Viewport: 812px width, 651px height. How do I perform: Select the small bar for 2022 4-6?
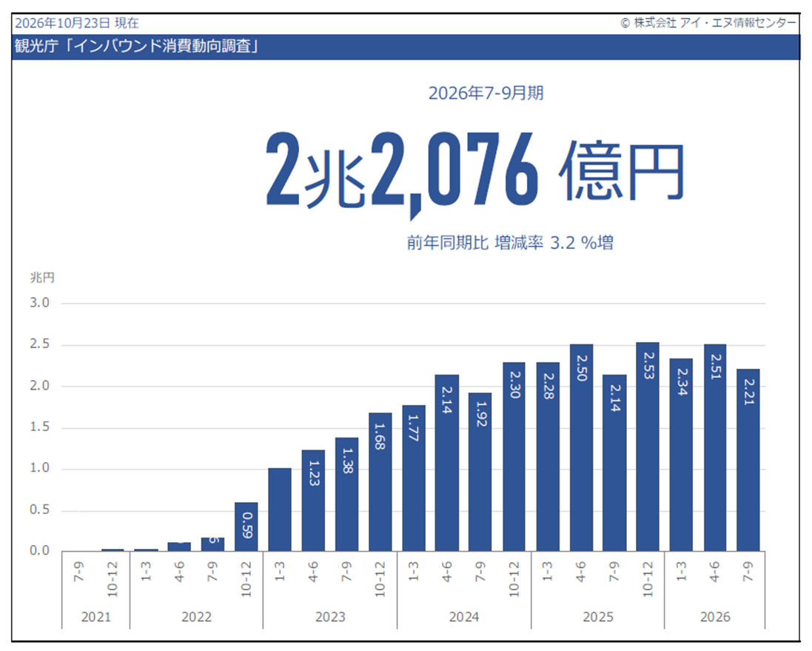click(x=179, y=547)
